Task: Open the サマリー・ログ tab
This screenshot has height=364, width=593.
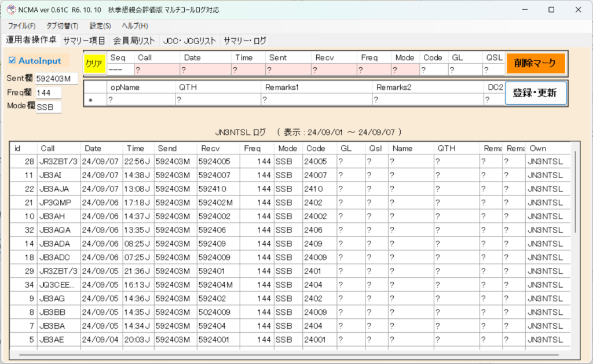Action: pyautogui.click(x=244, y=41)
